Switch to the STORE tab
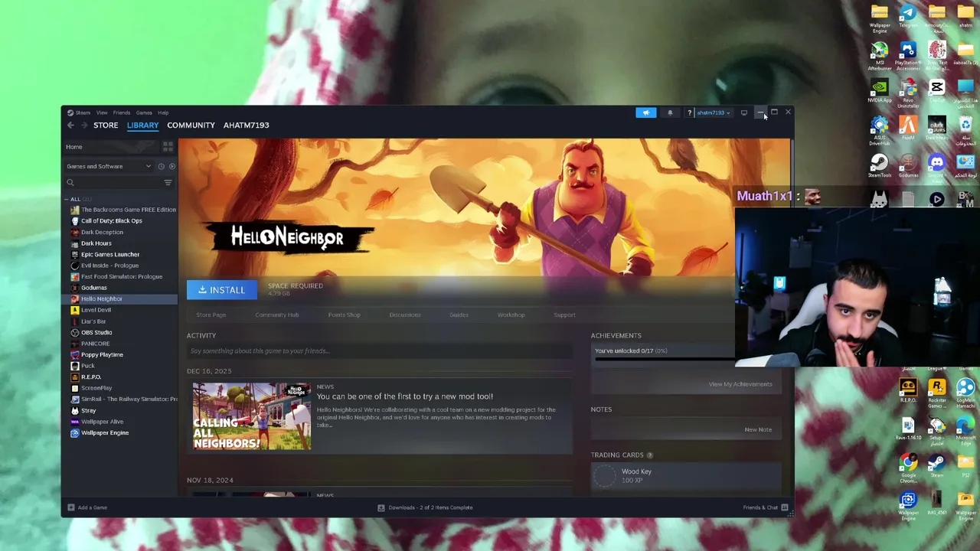 [106, 126]
